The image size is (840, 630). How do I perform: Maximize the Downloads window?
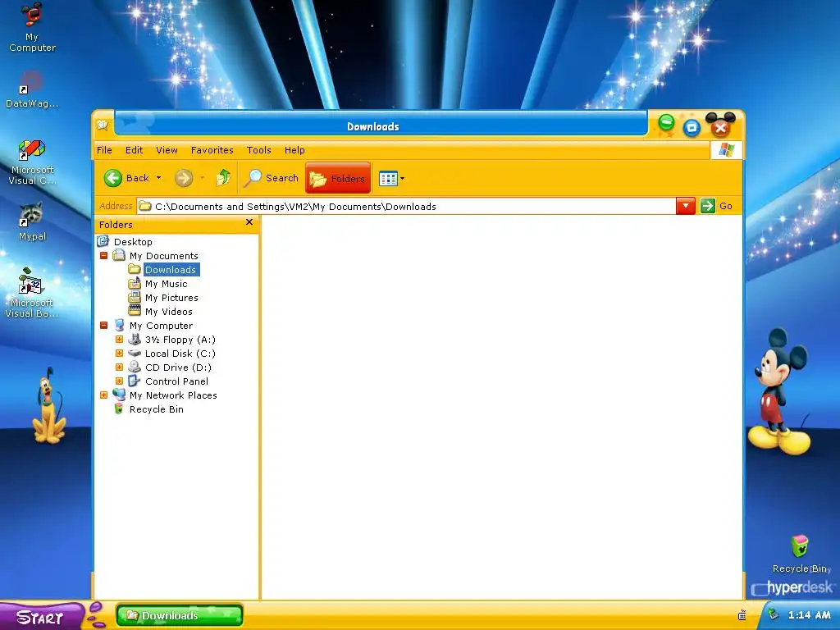point(692,127)
